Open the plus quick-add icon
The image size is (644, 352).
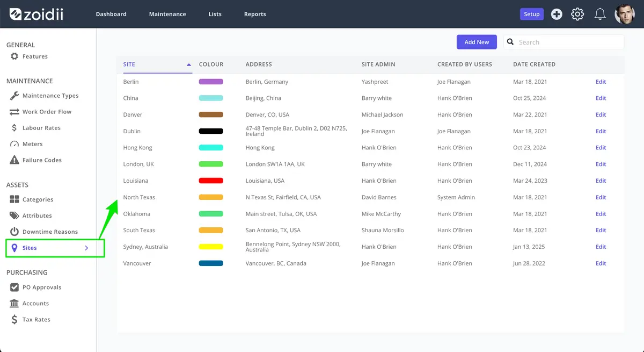(557, 15)
